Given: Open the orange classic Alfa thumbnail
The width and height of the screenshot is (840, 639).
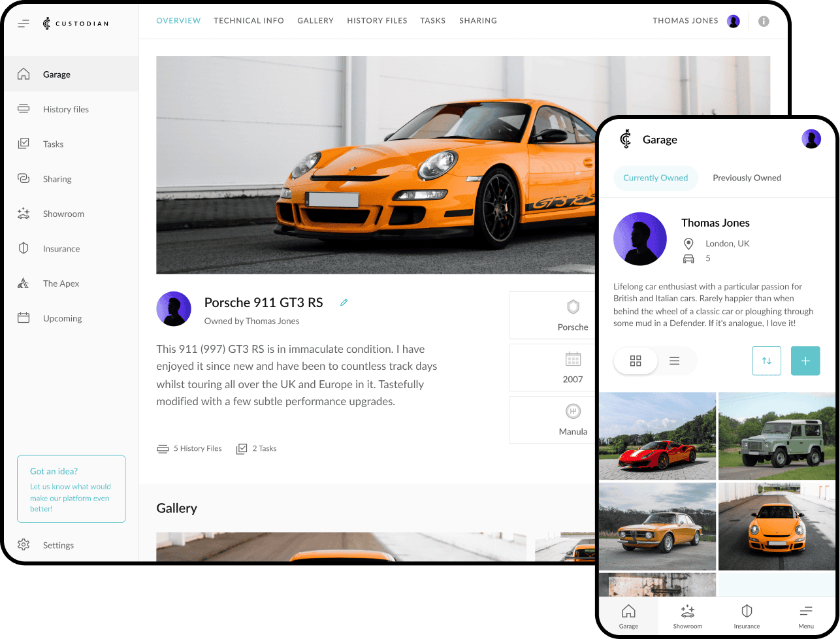Looking at the screenshot, I should click(x=657, y=527).
